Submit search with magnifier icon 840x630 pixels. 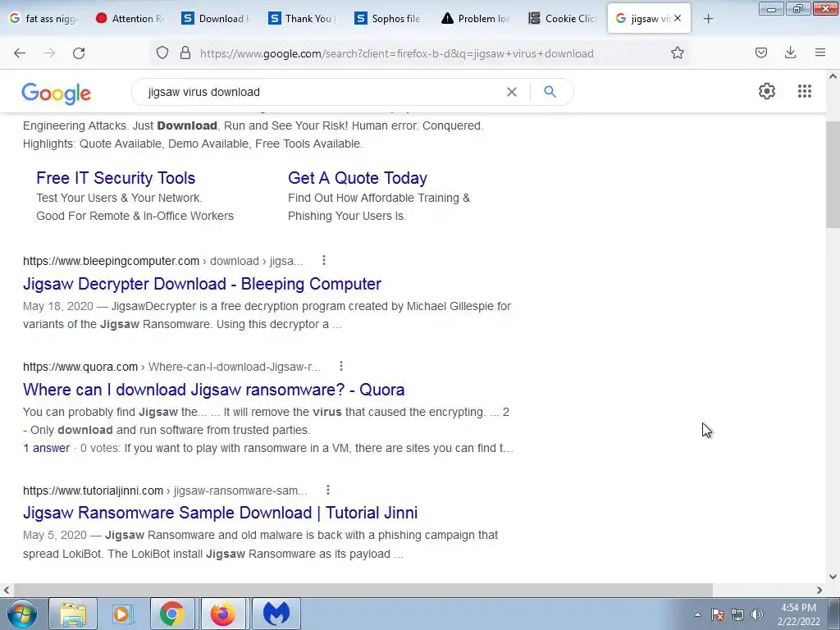pos(550,92)
